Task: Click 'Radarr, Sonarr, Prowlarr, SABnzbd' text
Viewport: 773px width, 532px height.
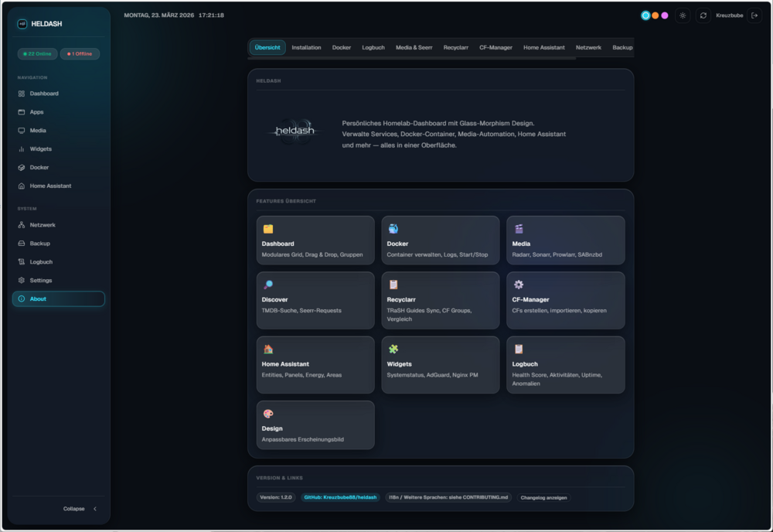Action: [x=557, y=255]
